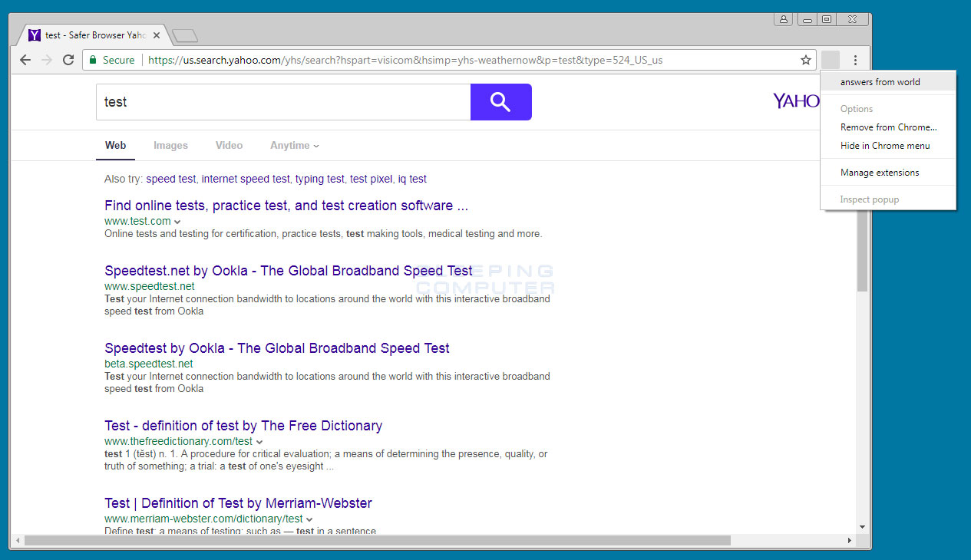Viewport: 971px width, 560px height.
Task: Click the user profile icon in the titlebar
Action: (x=783, y=18)
